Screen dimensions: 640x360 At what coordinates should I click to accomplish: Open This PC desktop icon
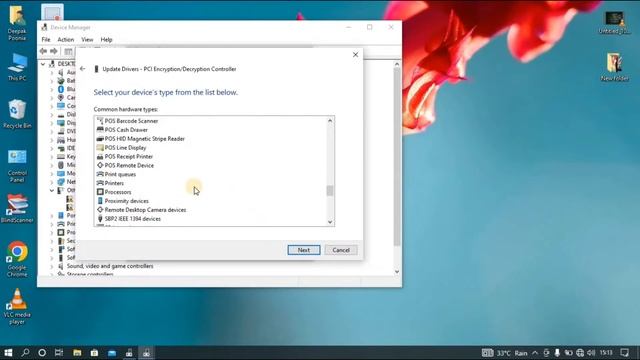coord(17,67)
